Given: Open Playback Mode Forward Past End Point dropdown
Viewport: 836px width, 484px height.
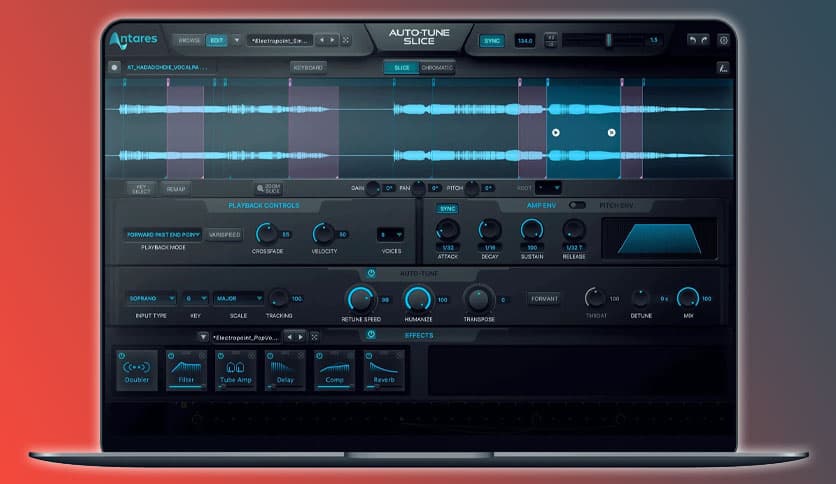Looking at the screenshot, I should (163, 235).
